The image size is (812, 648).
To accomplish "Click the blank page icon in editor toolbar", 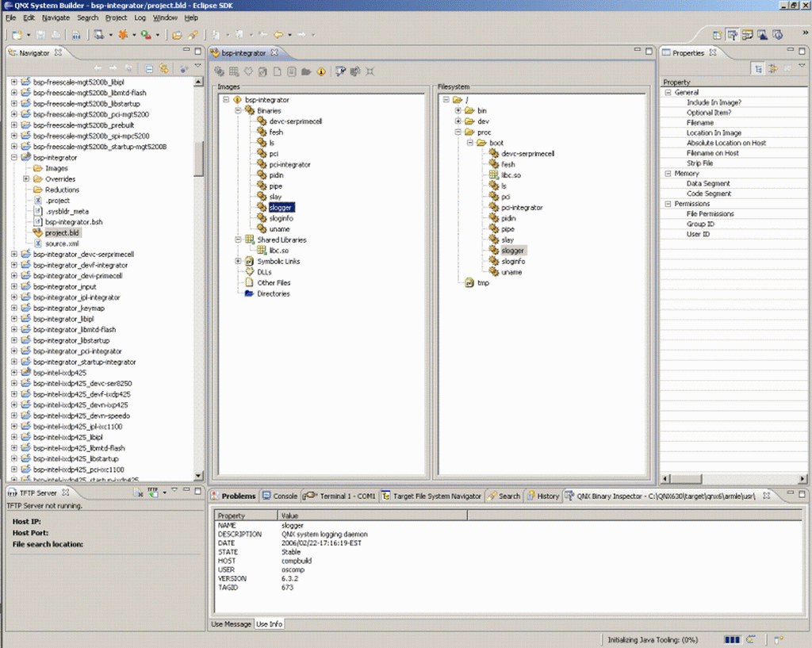I will point(277,71).
